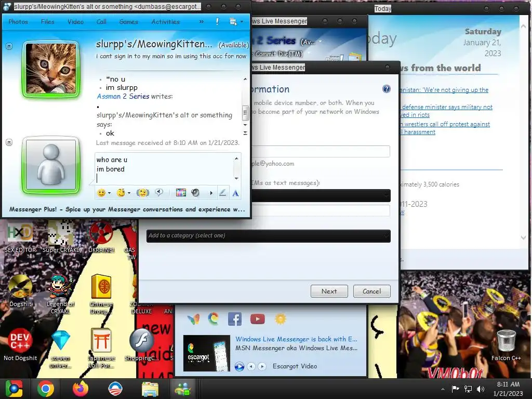Click the Cancel button in dialog
532x399 pixels.
372,291
